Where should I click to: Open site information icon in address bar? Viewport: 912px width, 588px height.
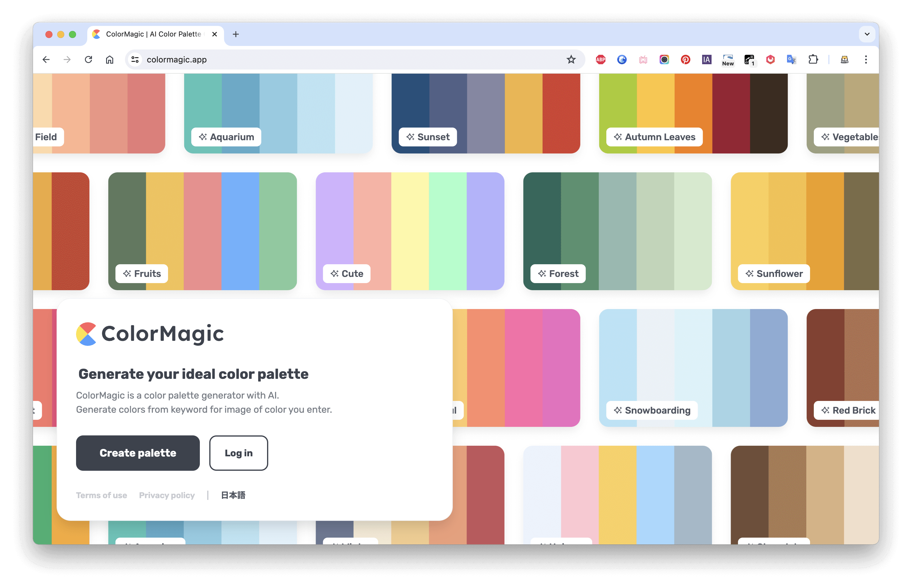[x=135, y=60]
